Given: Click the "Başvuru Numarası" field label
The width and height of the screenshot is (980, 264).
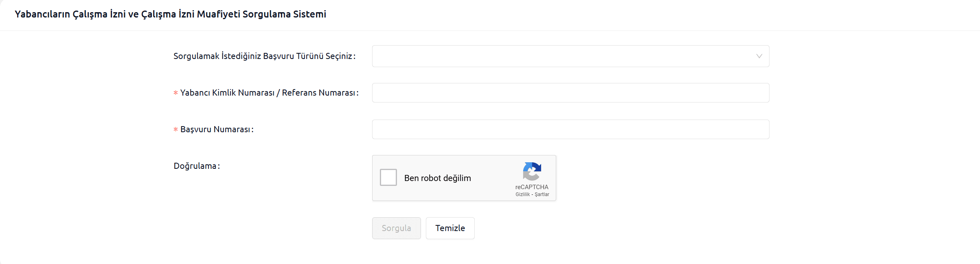Looking at the screenshot, I should [x=216, y=129].
